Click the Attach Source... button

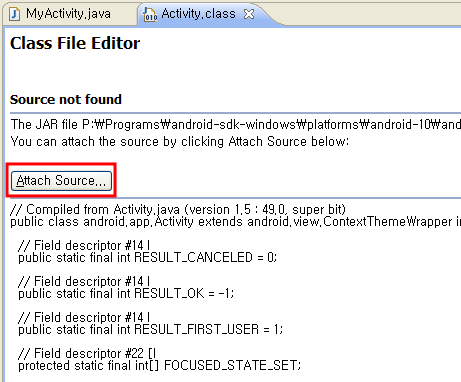pos(61,181)
